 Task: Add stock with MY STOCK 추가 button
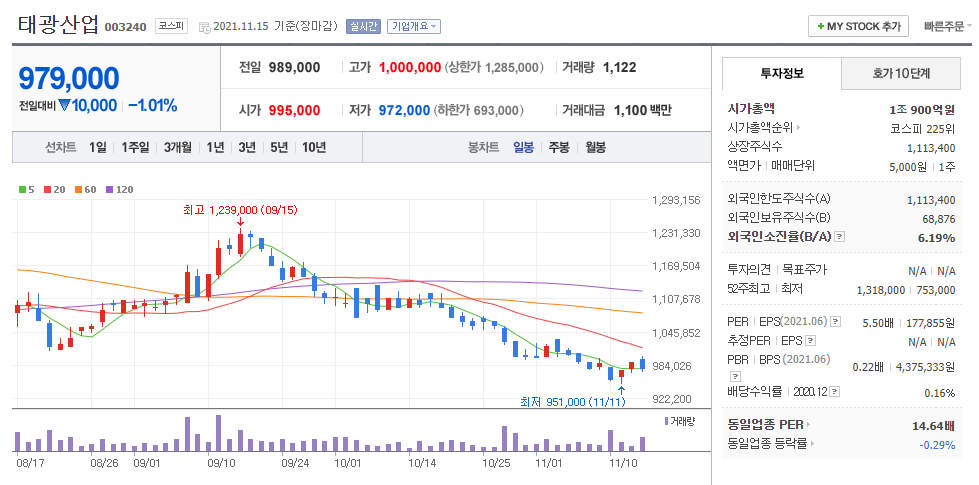pos(858,27)
